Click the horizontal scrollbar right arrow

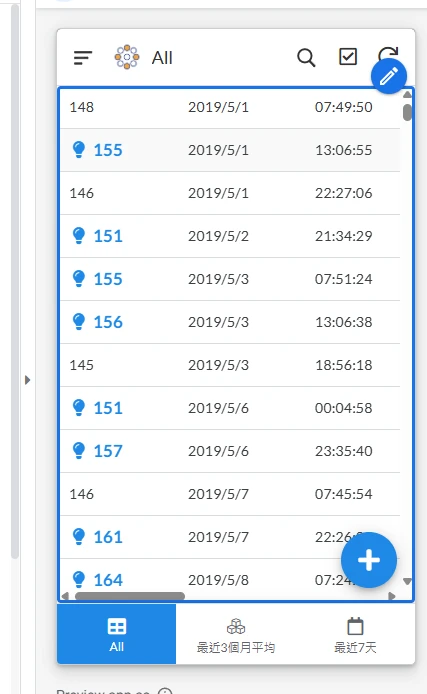click(x=392, y=596)
